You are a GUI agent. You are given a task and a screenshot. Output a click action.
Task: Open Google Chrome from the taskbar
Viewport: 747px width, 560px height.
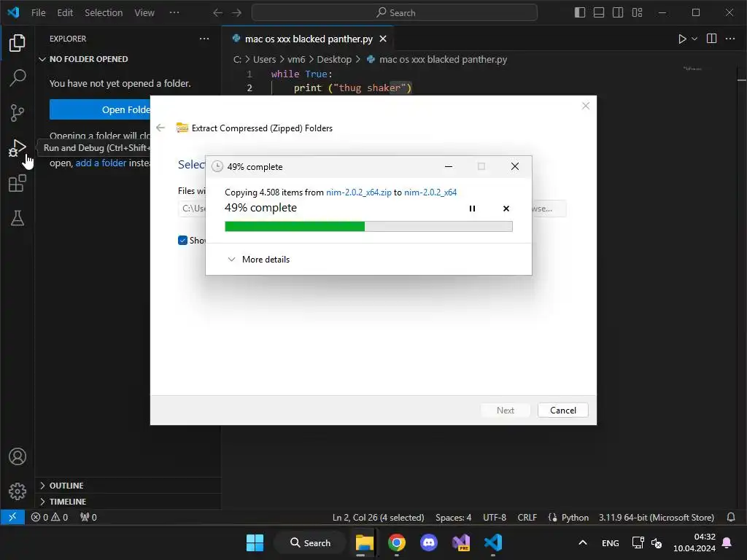[396, 542]
